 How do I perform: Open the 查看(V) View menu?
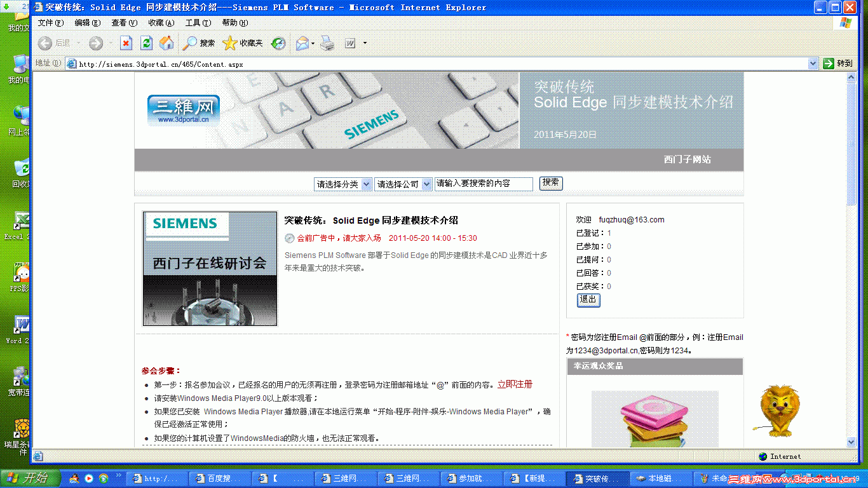[125, 23]
